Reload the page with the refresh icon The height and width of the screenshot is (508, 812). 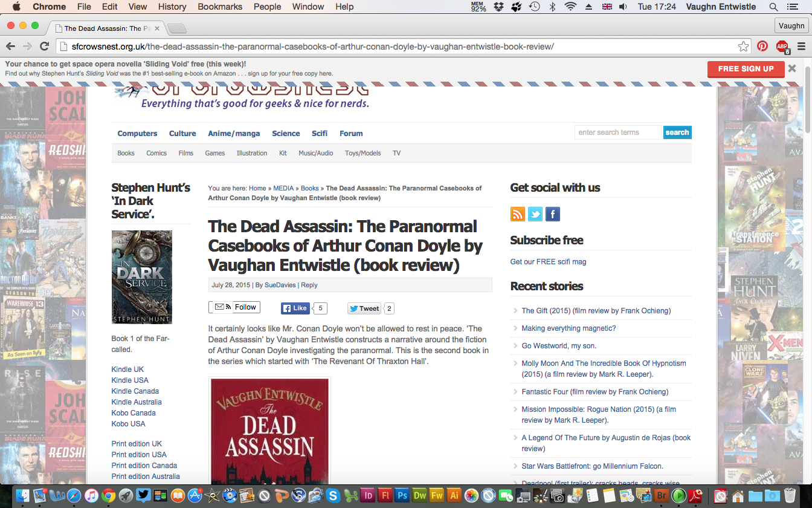pyautogui.click(x=44, y=47)
